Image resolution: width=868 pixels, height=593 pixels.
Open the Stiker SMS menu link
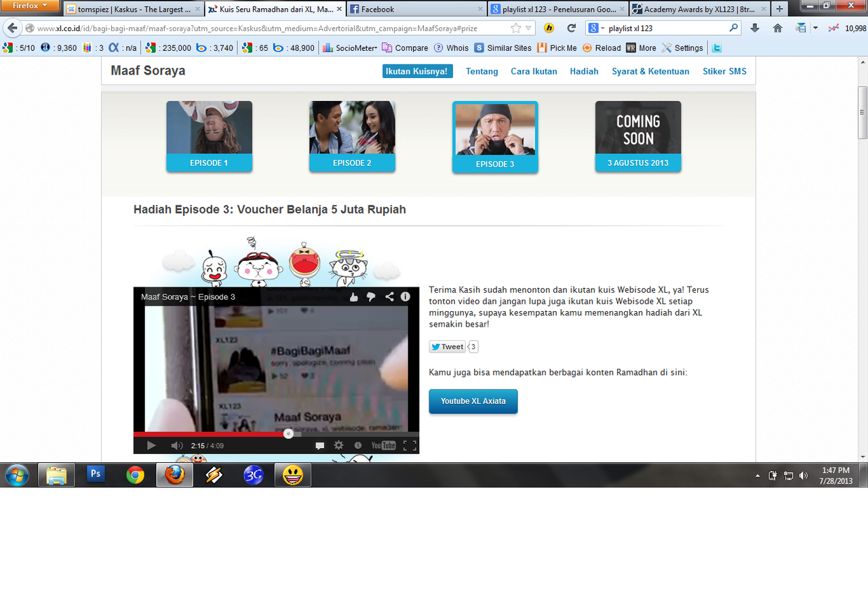724,71
